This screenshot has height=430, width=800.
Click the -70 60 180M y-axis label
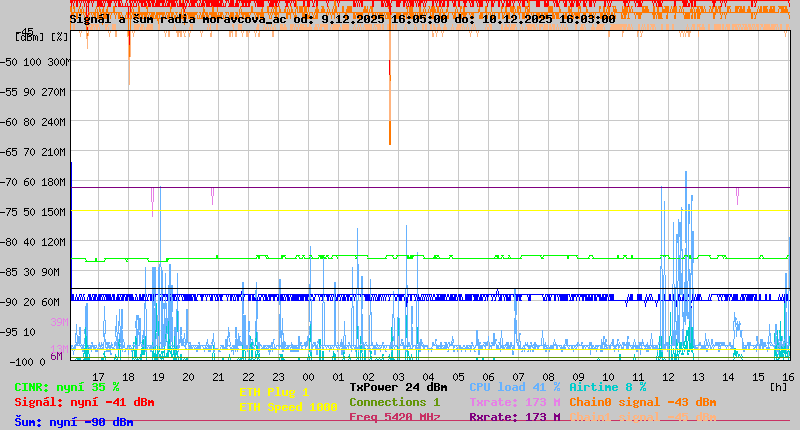(42, 182)
